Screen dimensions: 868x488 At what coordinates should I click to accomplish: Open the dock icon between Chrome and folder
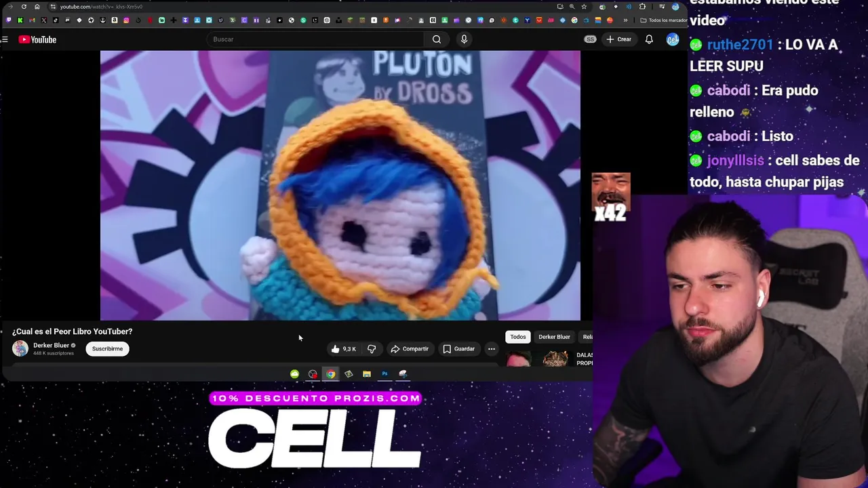349,374
